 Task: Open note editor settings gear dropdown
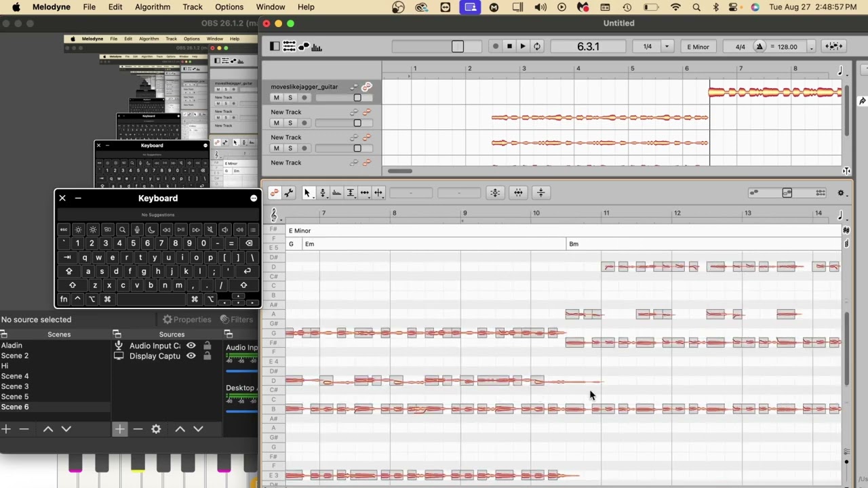point(842,193)
